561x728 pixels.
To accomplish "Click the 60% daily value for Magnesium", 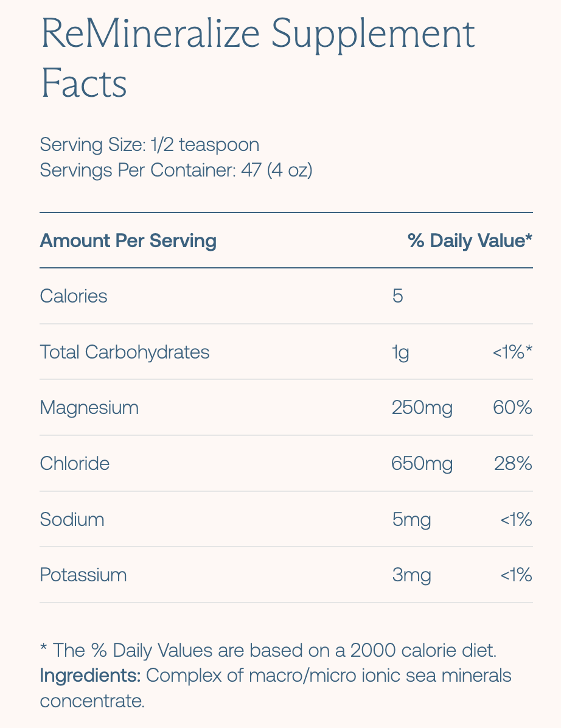I will coord(512,407).
